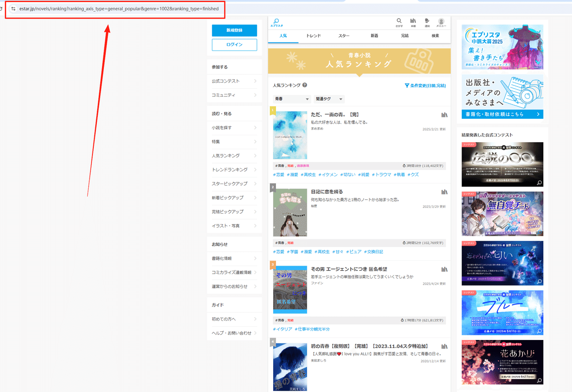Open the title ただ、一面の青。【完】
572x392 pixels.
(x=335, y=115)
